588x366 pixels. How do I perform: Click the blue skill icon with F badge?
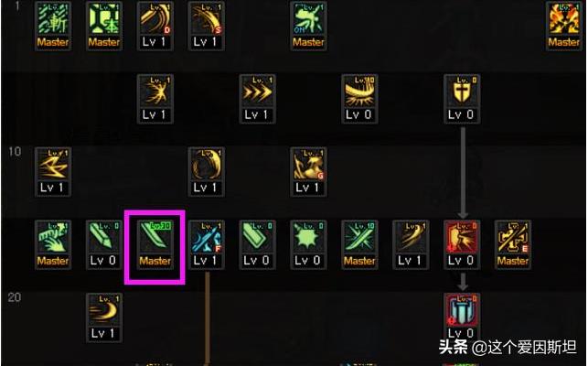(207, 244)
